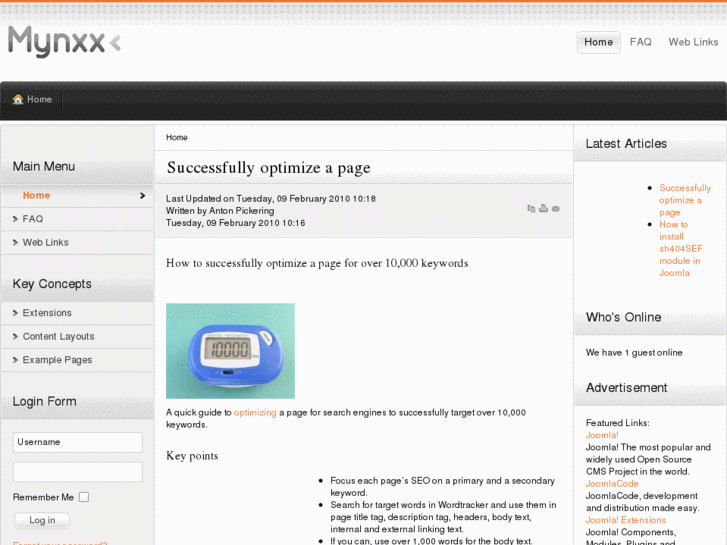Click the arrow icon next to Content Layouts
Viewport: 727px width, 545px height.
(x=15, y=337)
